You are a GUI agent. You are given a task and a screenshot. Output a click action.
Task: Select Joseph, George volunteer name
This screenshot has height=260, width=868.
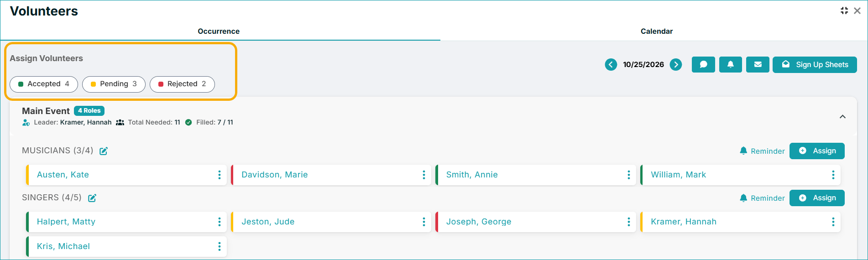pyautogui.click(x=479, y=222)
